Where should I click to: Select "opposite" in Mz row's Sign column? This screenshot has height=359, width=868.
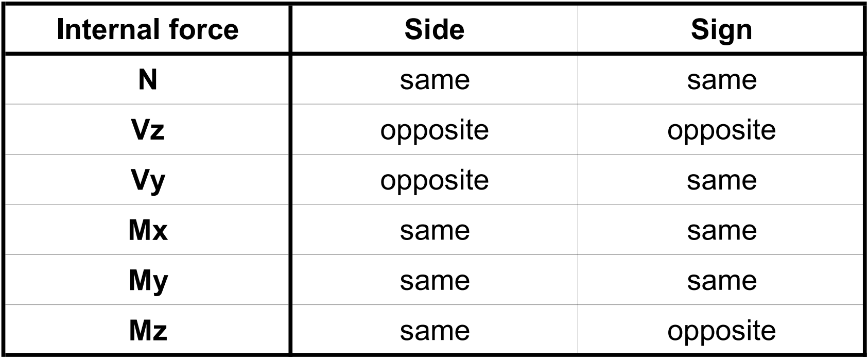721,331
